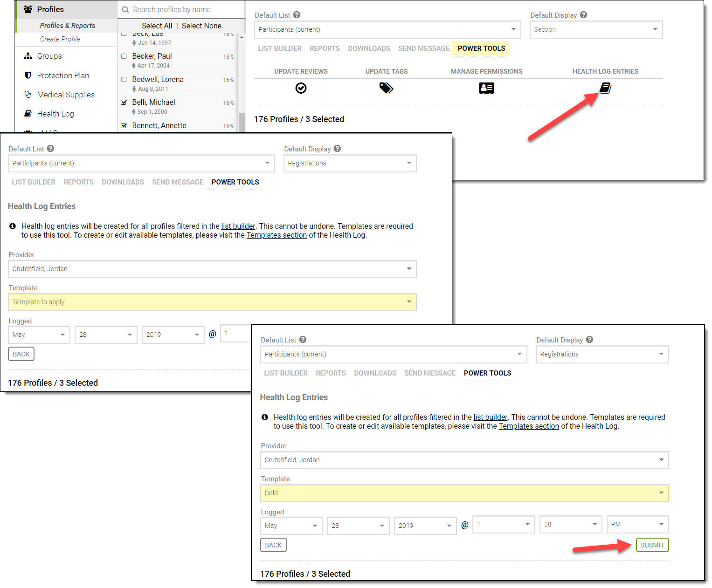Click the Medical Supplies stethoscope icon
This screenshot has height=588, width=712.
point(28,95)
